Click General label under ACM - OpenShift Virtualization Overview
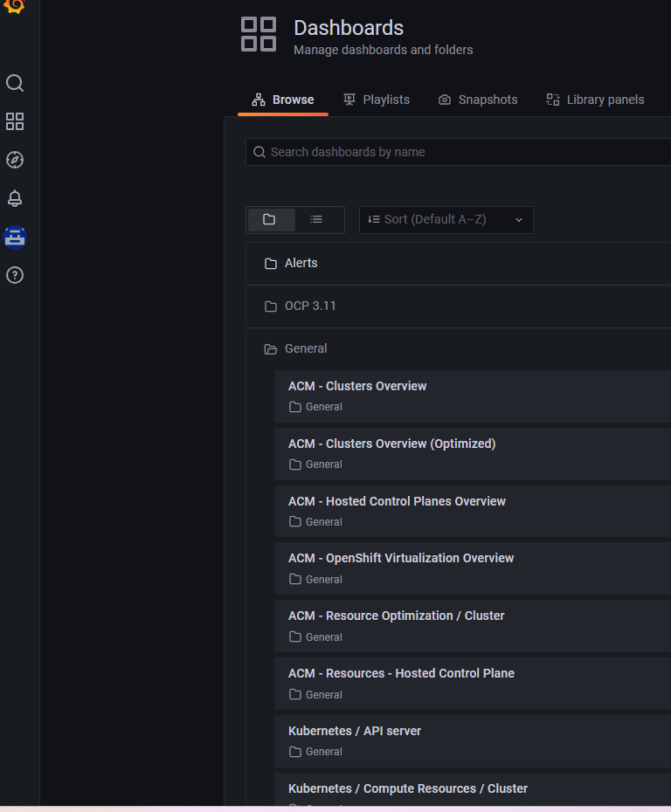 click(x=323, y=580)
